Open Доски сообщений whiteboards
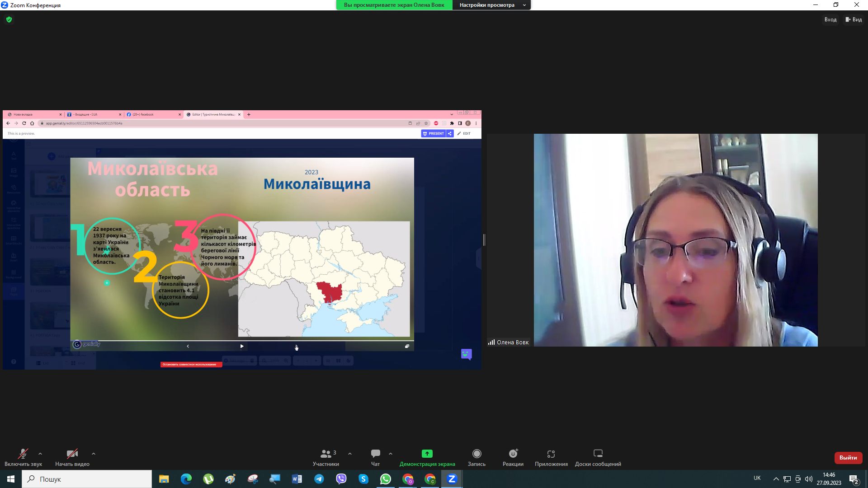 pos(598,457)
